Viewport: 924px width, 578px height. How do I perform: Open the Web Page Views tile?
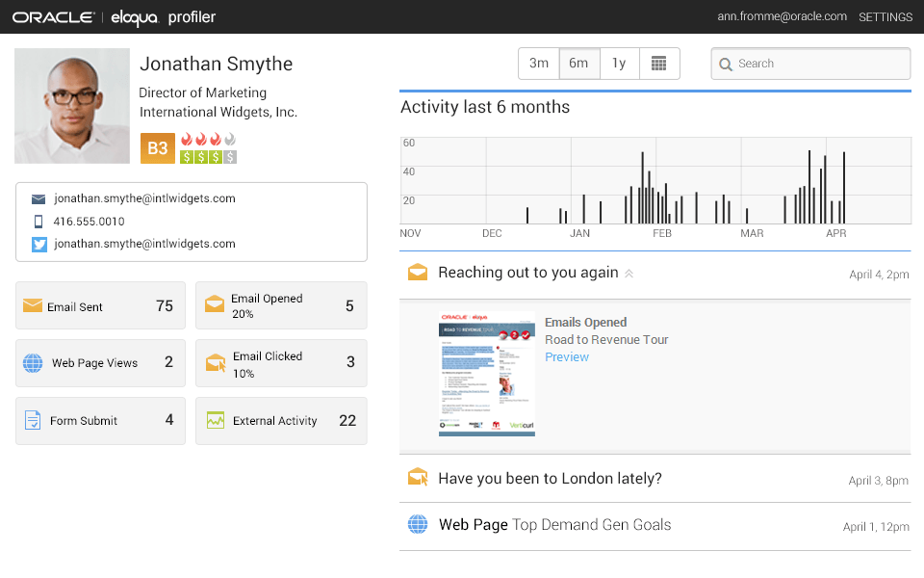[101, 363]
